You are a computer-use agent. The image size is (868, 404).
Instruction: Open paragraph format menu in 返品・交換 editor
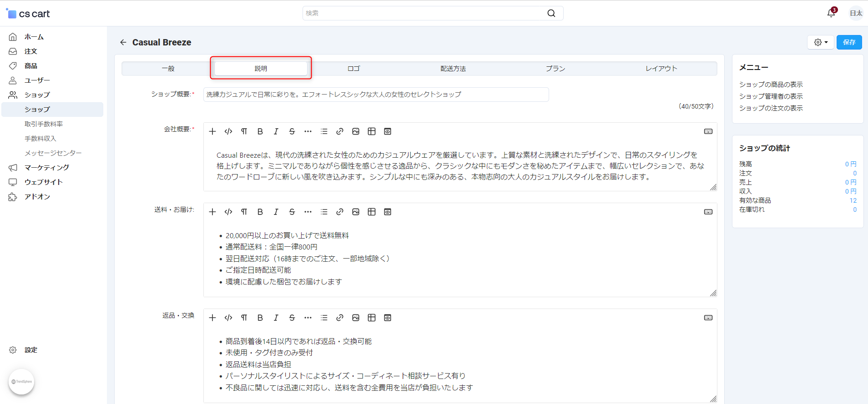[244, 318]
